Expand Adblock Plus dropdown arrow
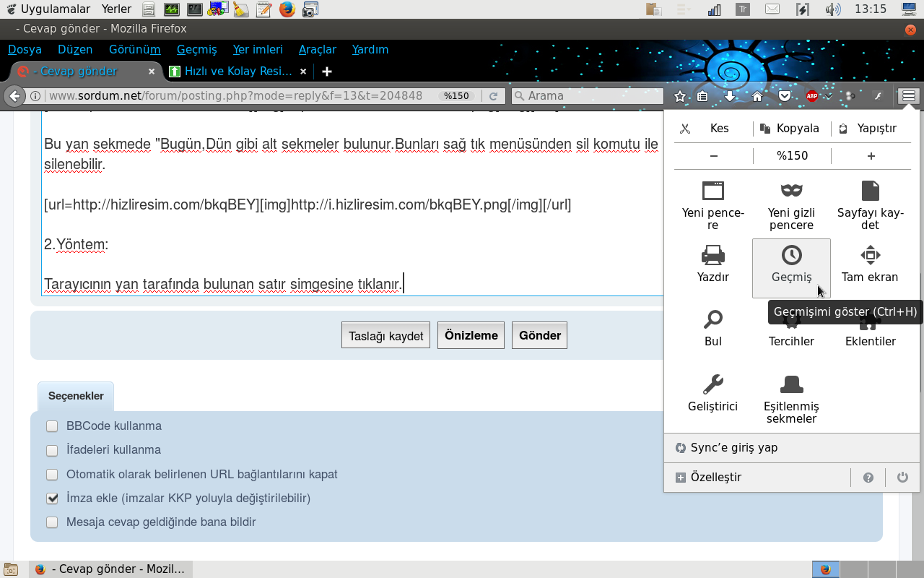Screen dimensions: 924x578 click(828, 96)
